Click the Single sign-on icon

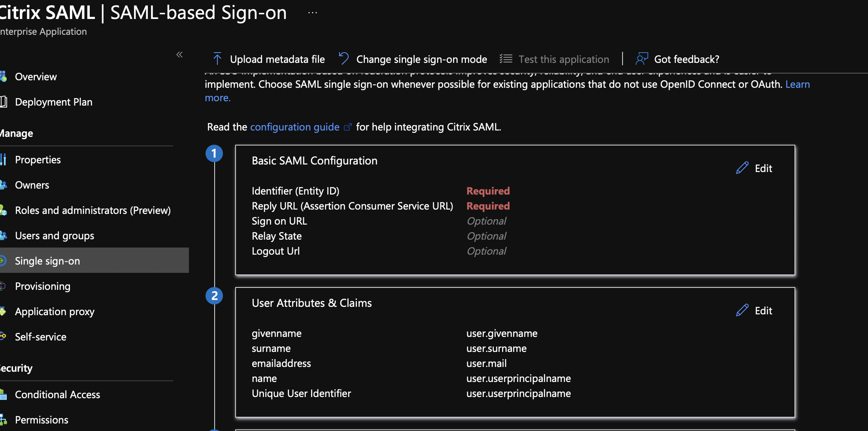pyautogui.click(x=3, y=260)
